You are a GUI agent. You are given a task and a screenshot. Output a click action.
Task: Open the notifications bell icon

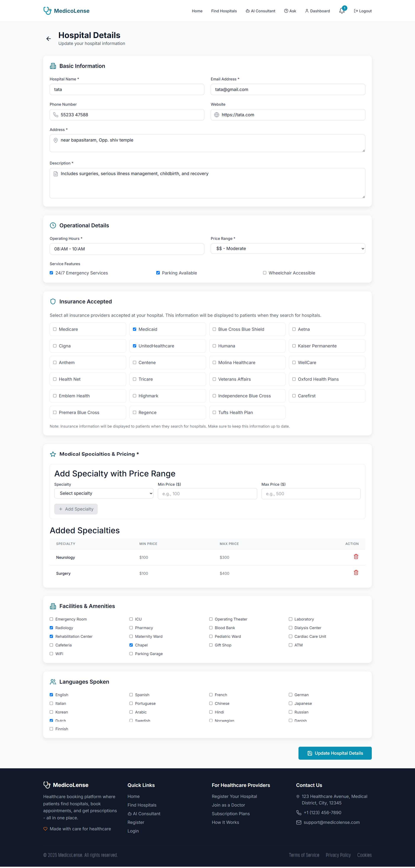coord(342,11)
